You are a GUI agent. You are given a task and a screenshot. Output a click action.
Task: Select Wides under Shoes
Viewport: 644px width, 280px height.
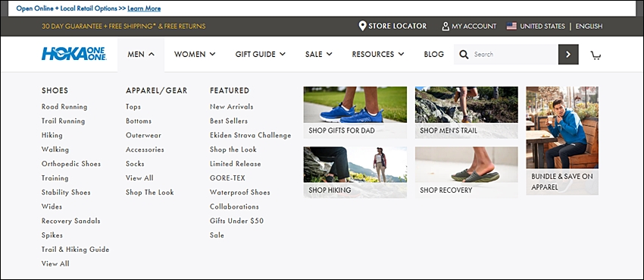(52, 206)
